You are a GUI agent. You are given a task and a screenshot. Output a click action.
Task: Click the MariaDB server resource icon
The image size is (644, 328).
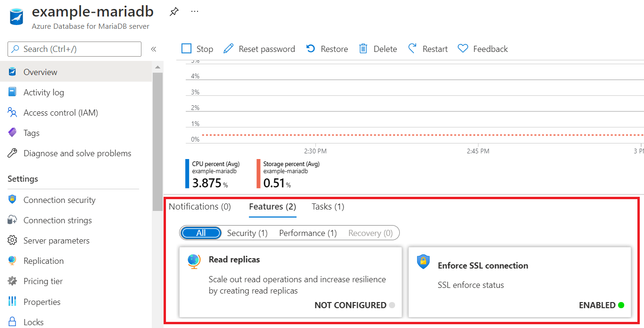[x=17, y=17]
